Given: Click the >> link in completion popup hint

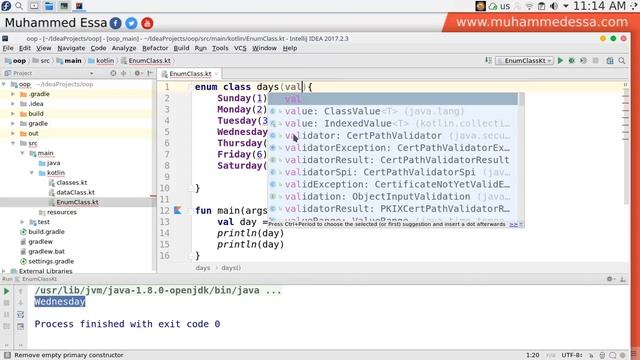Looking at the screenshot, I should click(513, 224).
